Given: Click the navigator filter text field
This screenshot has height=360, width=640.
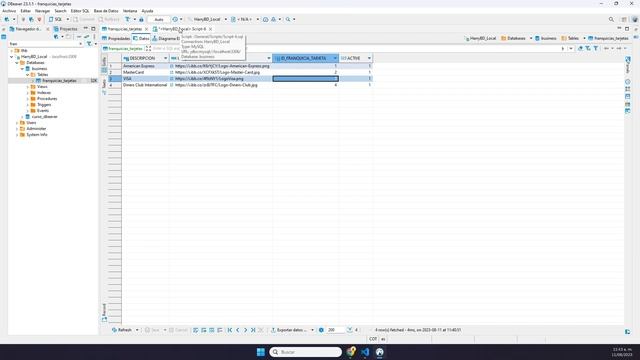Looking at the screenshot, I should click(45, 44).
